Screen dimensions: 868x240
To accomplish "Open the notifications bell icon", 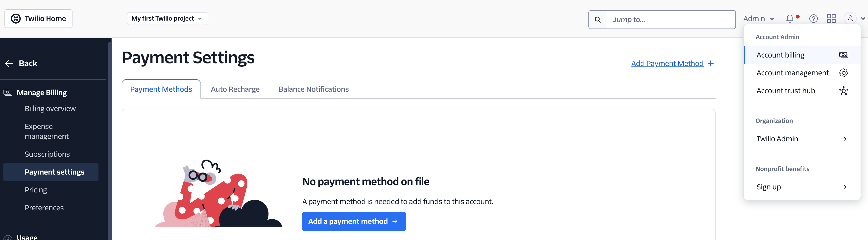I will (790, 19).
